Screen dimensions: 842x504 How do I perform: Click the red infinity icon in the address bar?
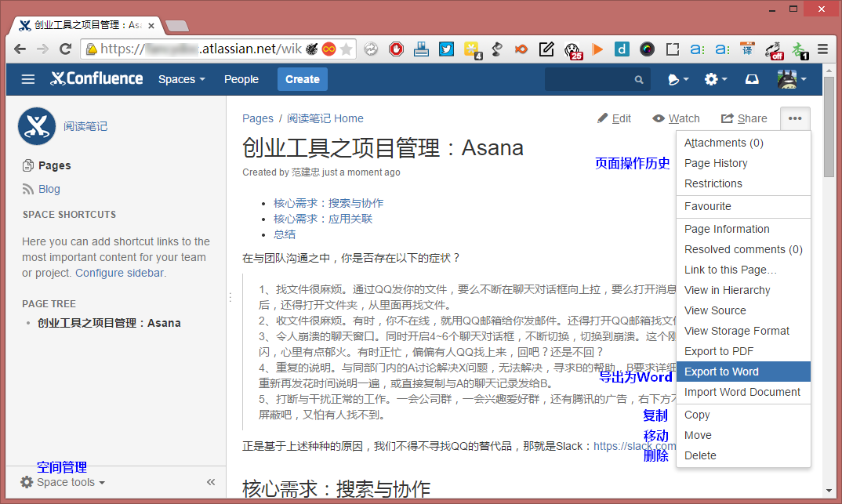tap(328, 49)
